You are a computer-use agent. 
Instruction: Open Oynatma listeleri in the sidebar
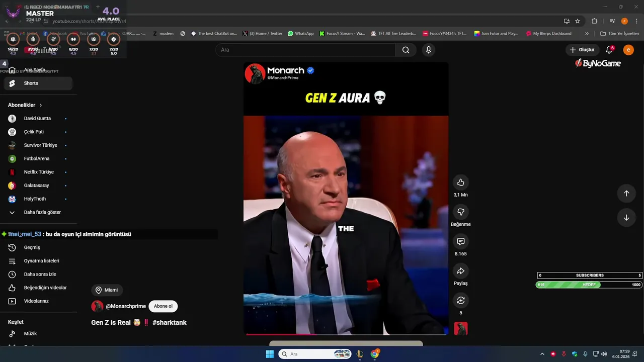point(38,261)
